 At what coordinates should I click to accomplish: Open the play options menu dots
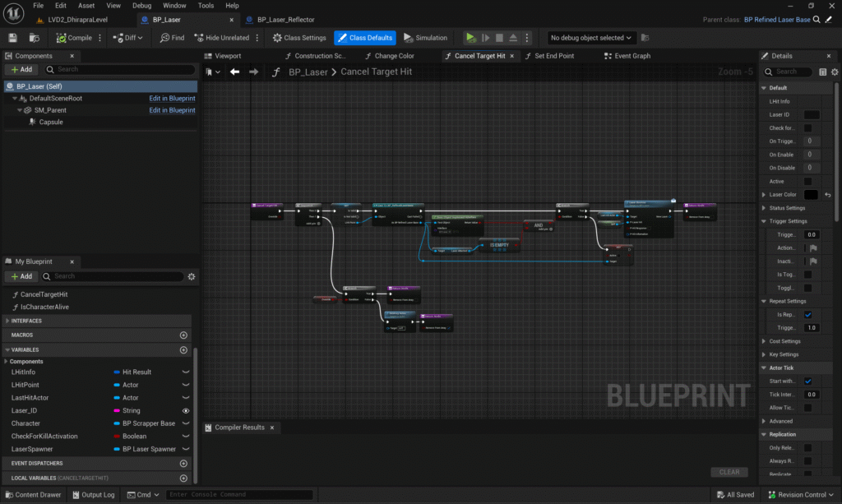click(527, 38)
